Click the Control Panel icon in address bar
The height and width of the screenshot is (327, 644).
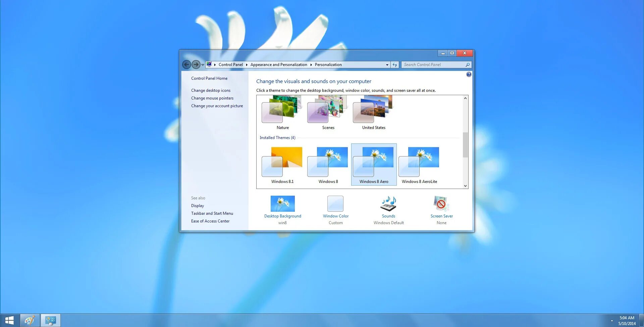click(x=209, y=64)
